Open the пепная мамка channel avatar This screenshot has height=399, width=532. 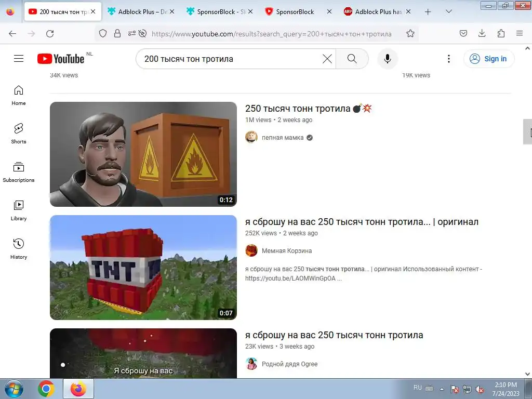point(251,137)
